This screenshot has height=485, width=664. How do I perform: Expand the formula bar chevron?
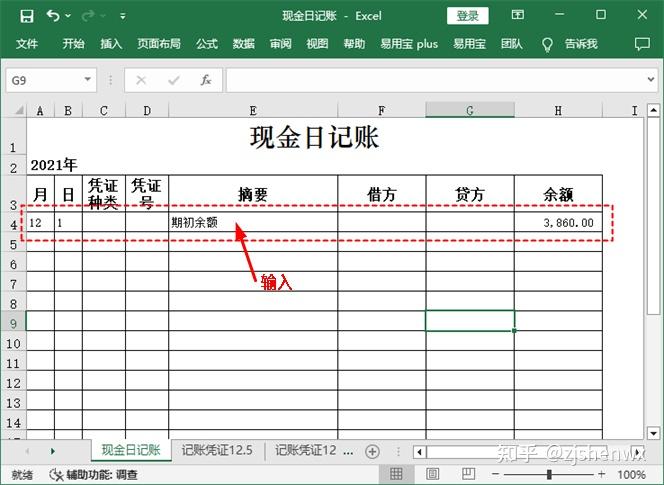click(652, 80)
